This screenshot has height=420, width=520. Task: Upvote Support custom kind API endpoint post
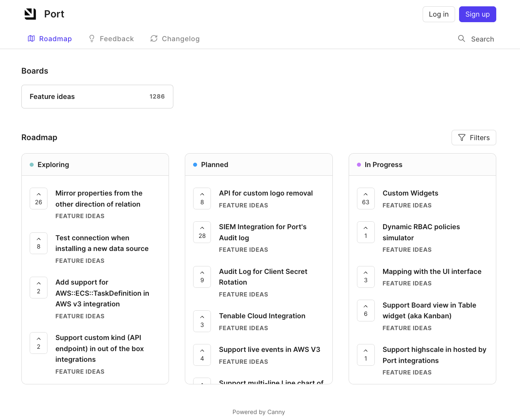tap(38, 343)
